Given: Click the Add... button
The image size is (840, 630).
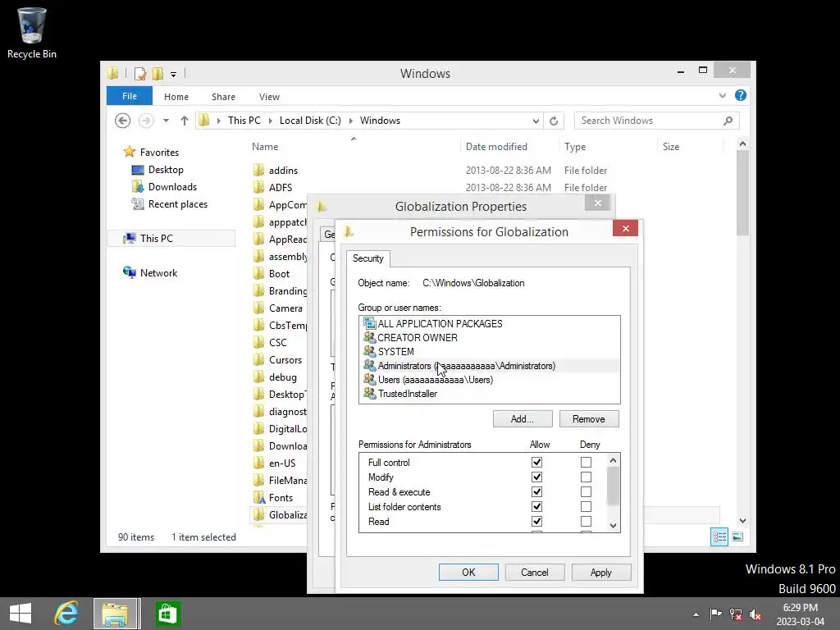Looking at the screenshot, I should 523,419.
